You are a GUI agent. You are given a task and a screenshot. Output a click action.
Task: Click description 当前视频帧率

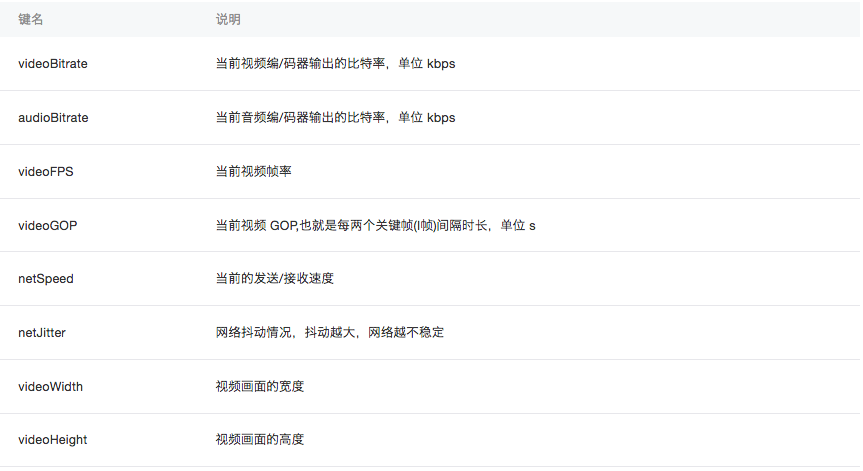pyautogui.click(x=254, y=172)
